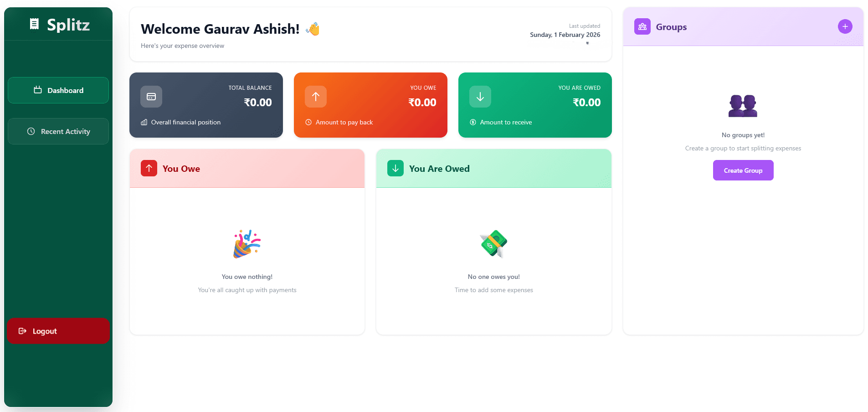The image size is (868, 412).
Task: Click the two-people silhouette in Groups panel
Action: click(743, 106)
